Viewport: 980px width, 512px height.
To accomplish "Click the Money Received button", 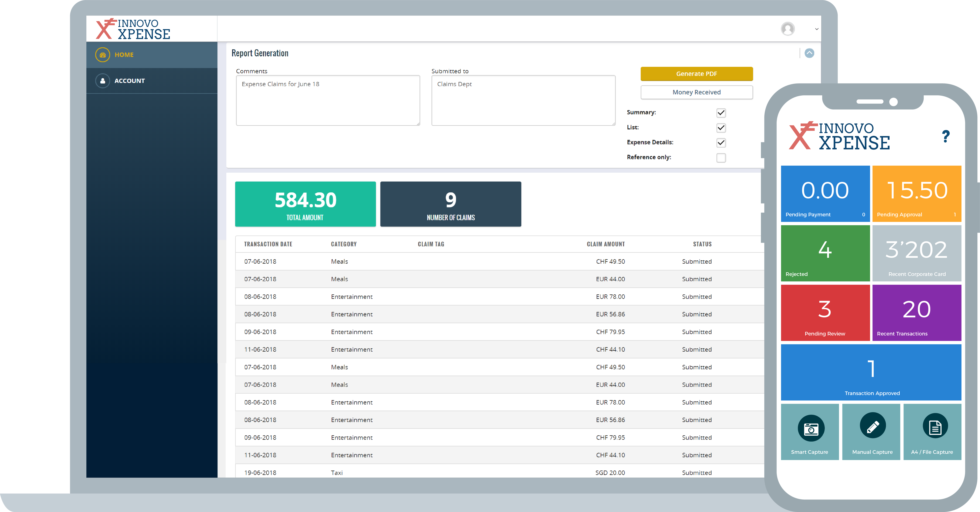I will click(x=696, y=92).
